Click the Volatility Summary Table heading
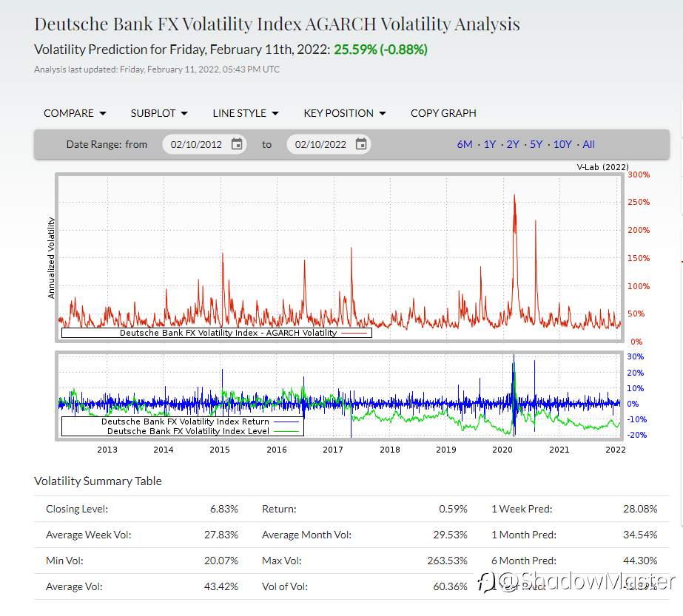 (x=98, y=481)
